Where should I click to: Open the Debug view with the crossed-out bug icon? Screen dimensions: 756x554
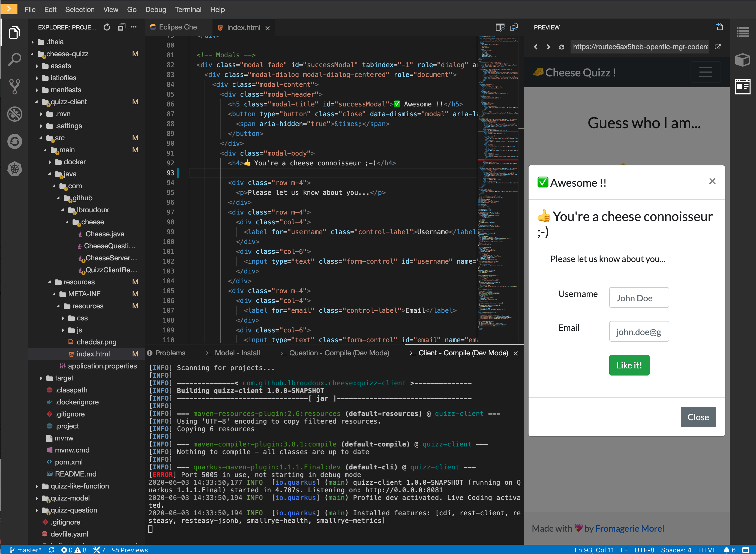pyautogui.click(x=15, y=114)
